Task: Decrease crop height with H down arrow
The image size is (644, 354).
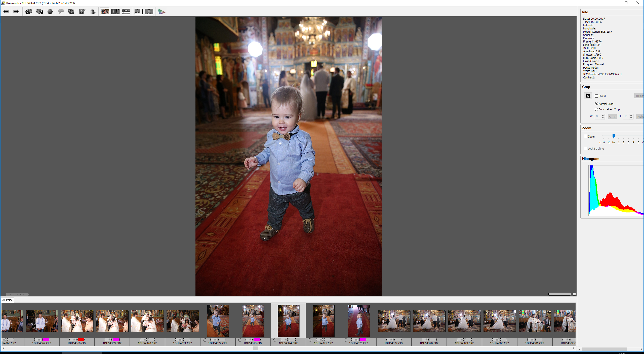Action: point(631,118)
